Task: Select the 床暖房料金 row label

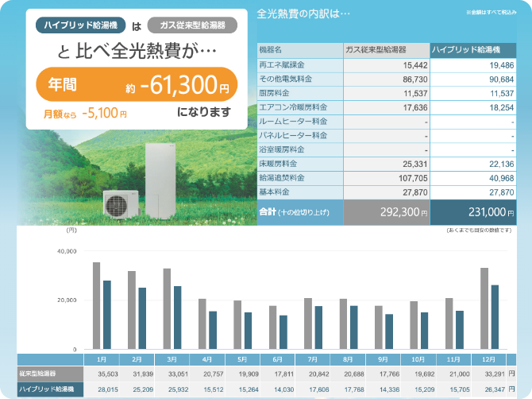Action: pos(278,164)
